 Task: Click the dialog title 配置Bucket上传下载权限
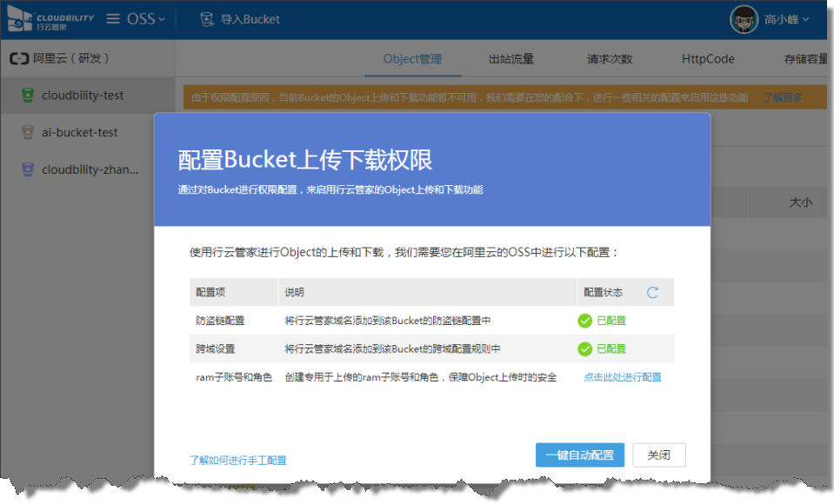305,160
